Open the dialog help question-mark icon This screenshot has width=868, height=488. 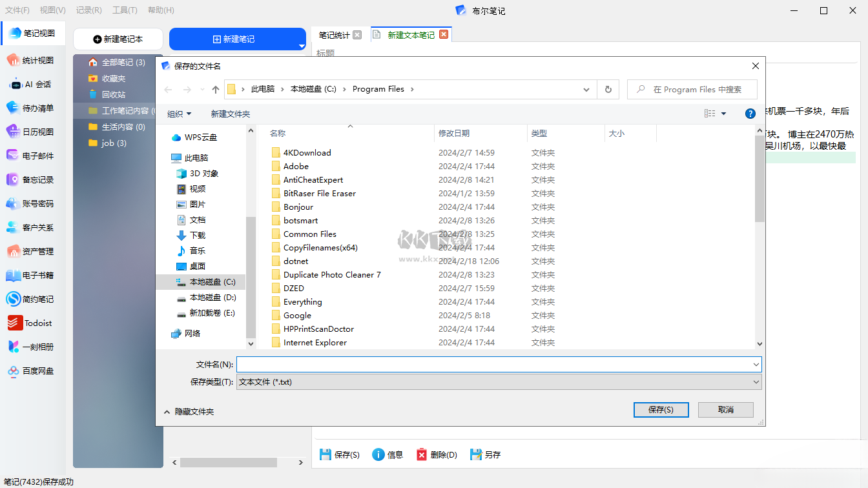pos(750,114)
